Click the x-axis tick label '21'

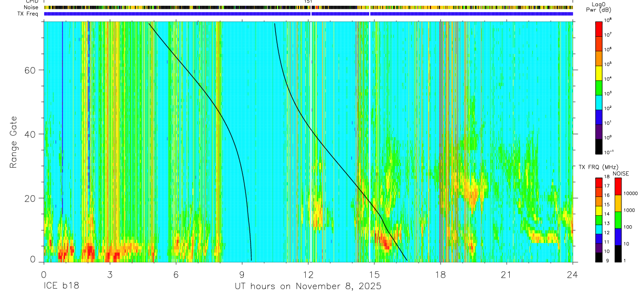(506, 275)
